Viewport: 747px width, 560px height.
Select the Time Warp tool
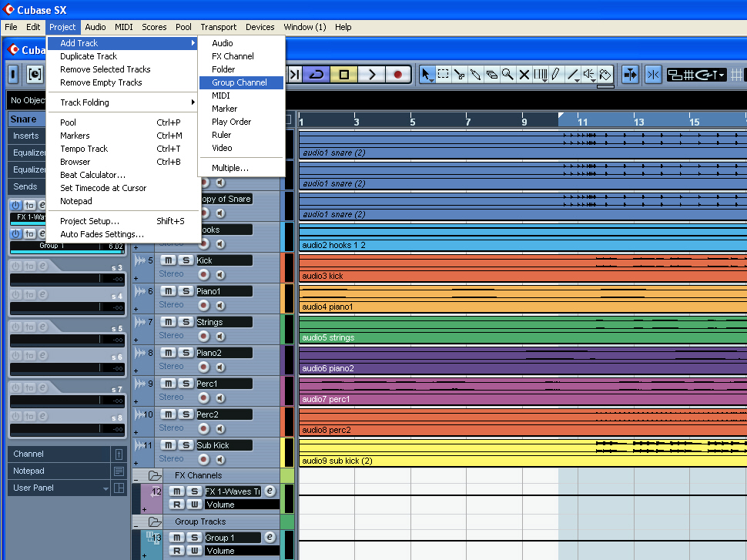coord(541,75)
